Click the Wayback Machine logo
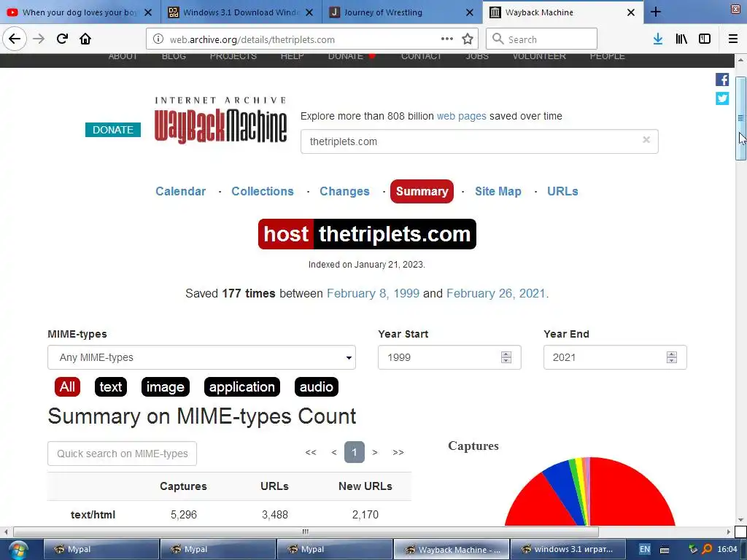Screen dimensions: 747x560 220,121
